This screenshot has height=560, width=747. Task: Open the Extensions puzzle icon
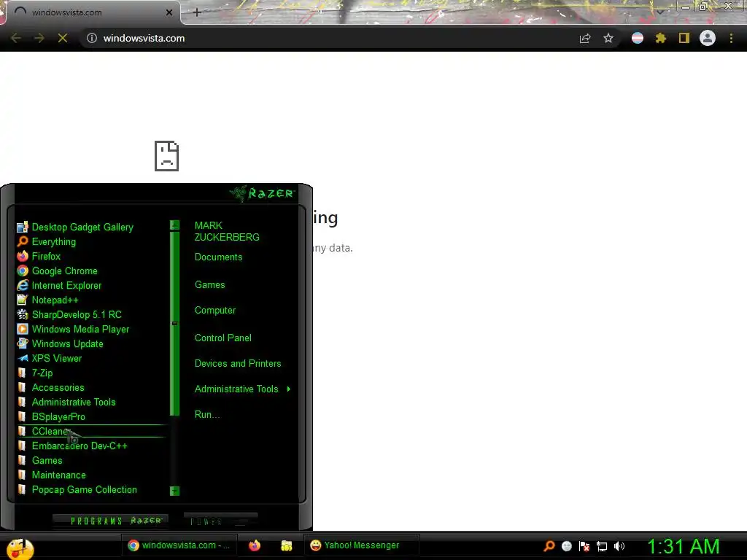click(x=661, y=38)
